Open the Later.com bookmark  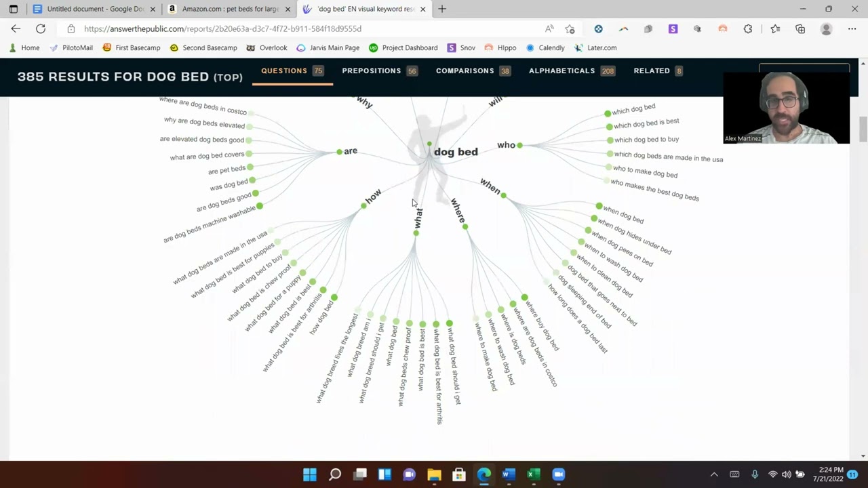tap(595, 47)
